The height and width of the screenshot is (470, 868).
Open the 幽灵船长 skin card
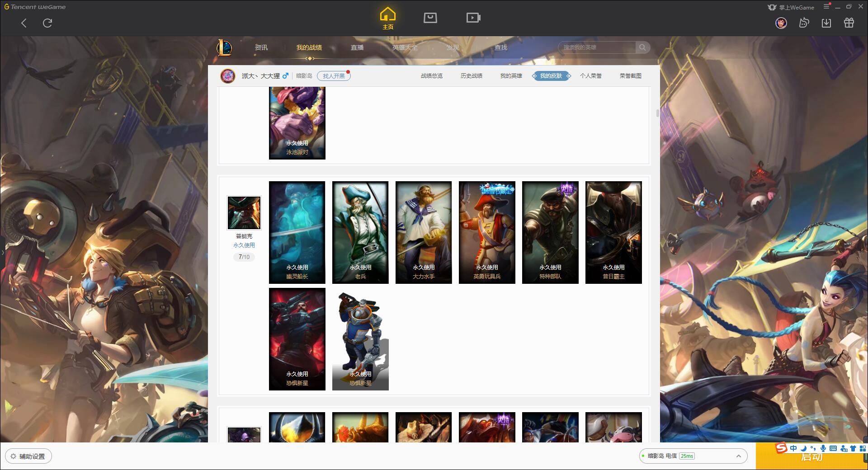(x=297, y=232)
